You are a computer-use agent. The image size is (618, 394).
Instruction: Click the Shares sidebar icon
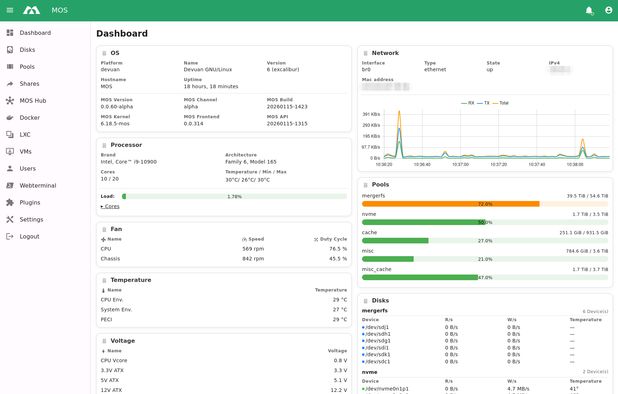point(10,84)
